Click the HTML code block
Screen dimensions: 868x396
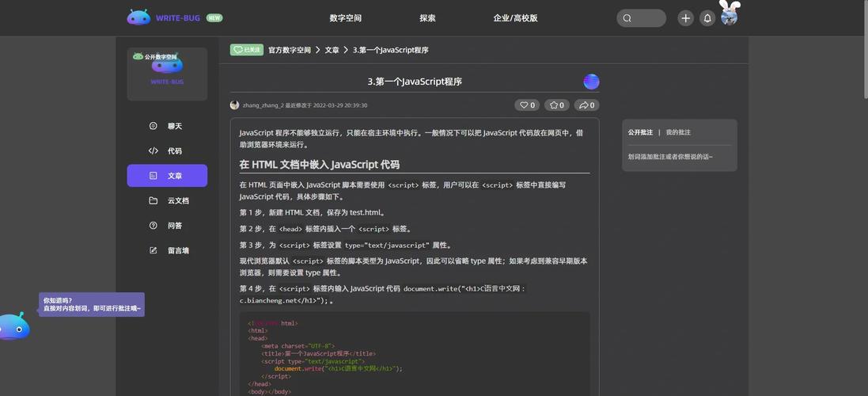[414, 355]
